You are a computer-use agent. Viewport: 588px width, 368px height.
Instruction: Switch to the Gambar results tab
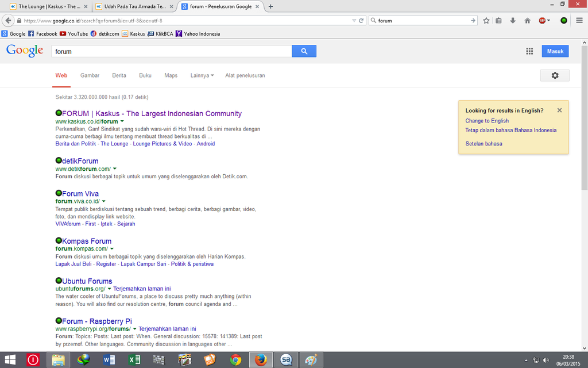coord(90,75)
